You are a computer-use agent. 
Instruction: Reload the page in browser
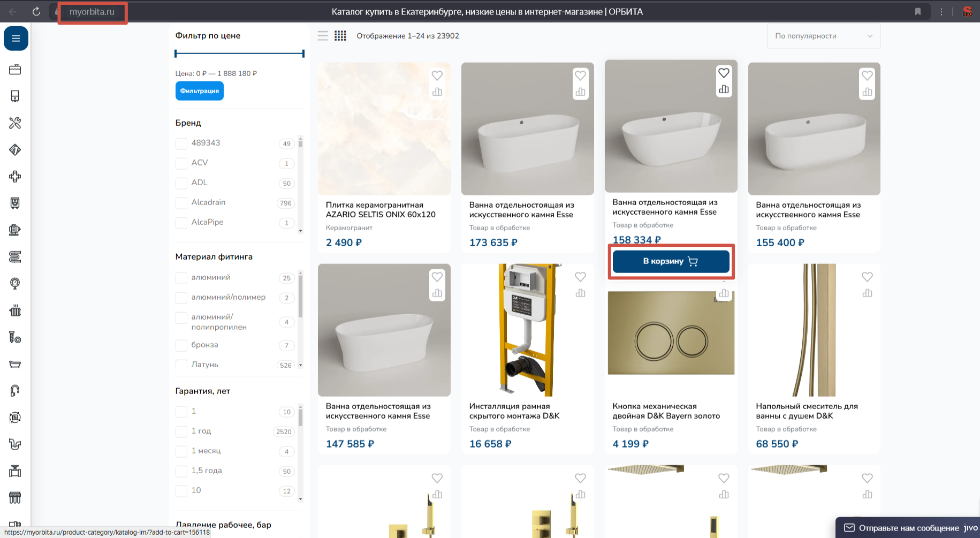tap(36, 12)
